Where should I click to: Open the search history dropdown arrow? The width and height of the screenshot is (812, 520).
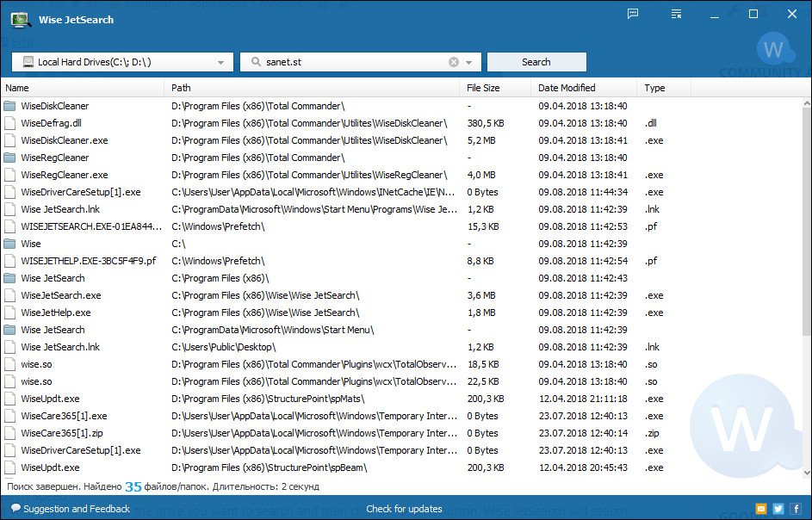click(469, 63)
